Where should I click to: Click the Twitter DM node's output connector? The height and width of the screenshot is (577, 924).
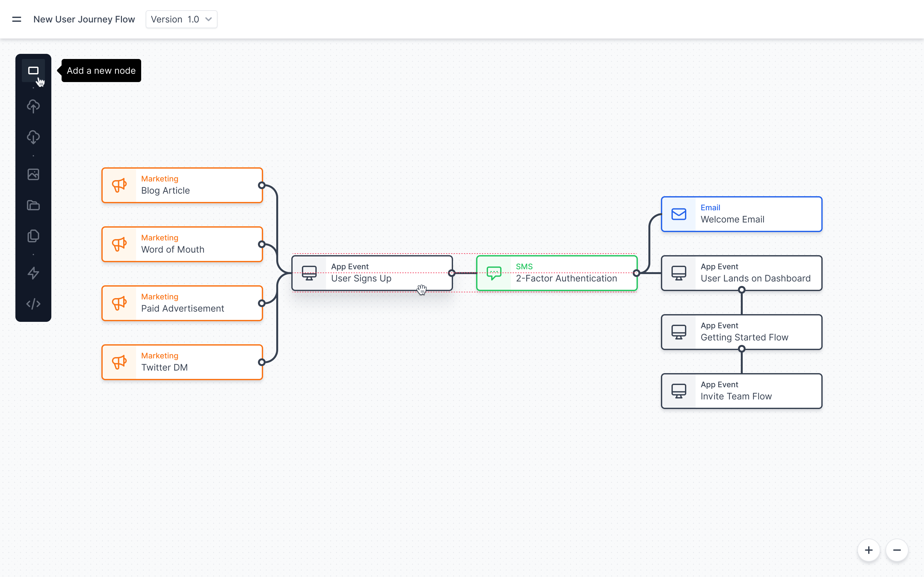261,362
